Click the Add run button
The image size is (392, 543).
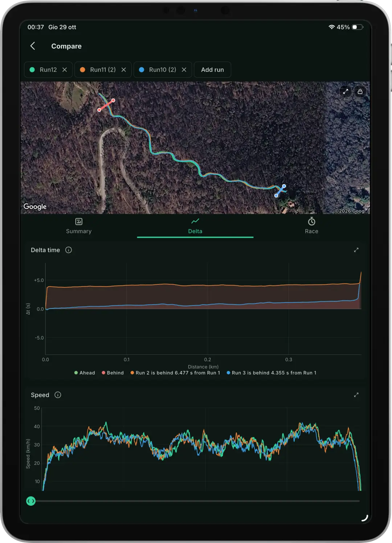[212, 70]
